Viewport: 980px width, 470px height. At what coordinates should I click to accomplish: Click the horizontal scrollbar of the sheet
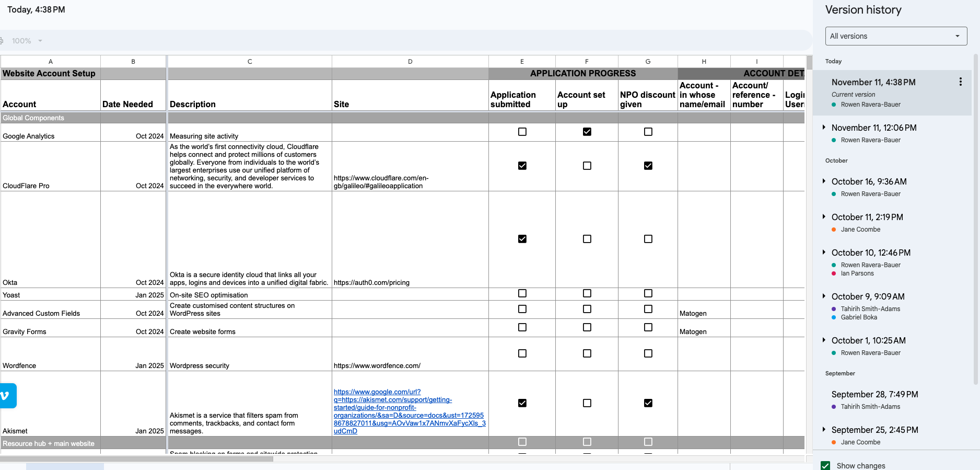coord(137,459)
